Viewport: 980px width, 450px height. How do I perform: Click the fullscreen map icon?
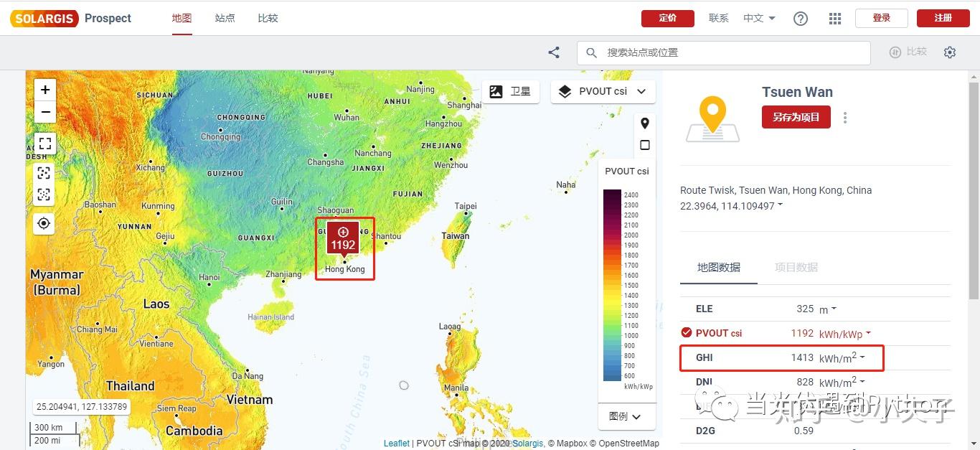(44, 143)
